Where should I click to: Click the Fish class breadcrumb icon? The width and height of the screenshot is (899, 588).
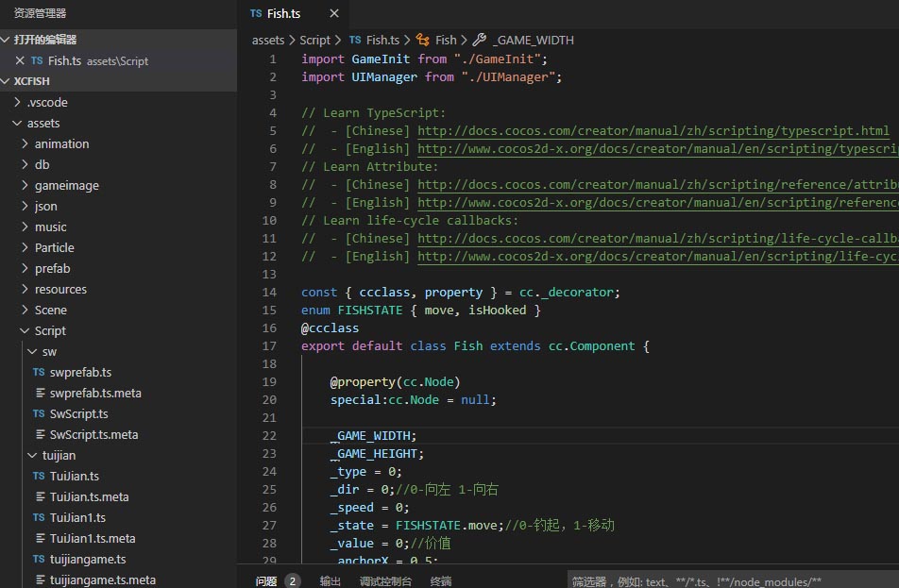(422, 40)
